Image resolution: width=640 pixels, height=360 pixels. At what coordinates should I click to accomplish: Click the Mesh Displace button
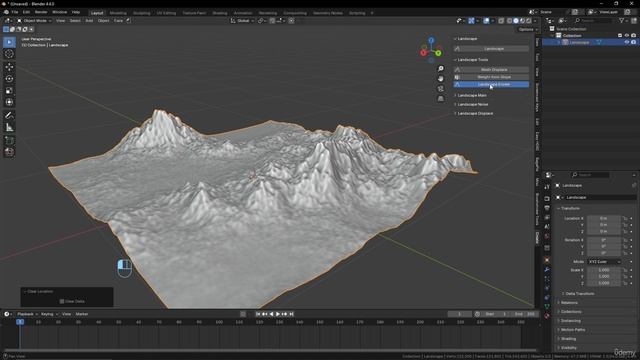click(x=491, y=69)
